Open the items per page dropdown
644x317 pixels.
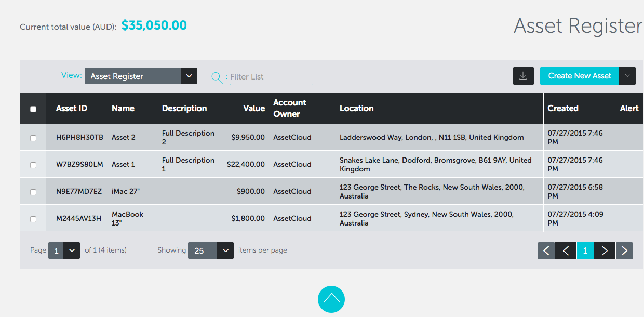(x=225, y=250)
